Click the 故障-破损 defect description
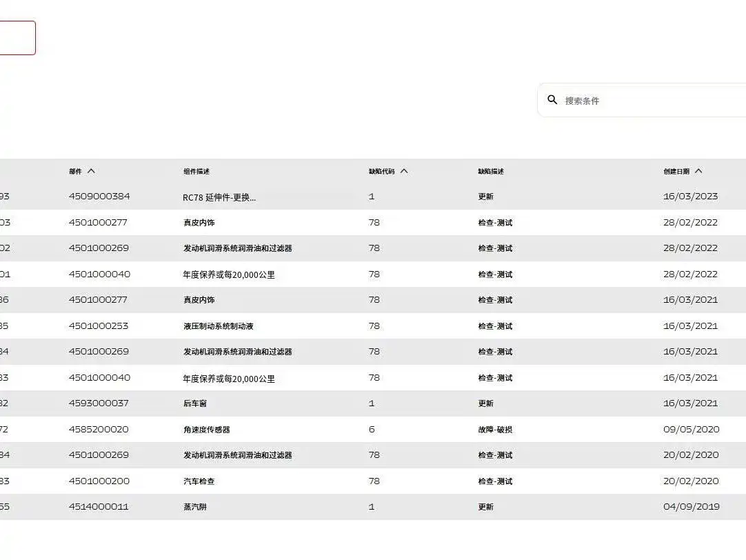Image resolution: width=746 pixels, height=560 pixels. (x=495, y=430)
